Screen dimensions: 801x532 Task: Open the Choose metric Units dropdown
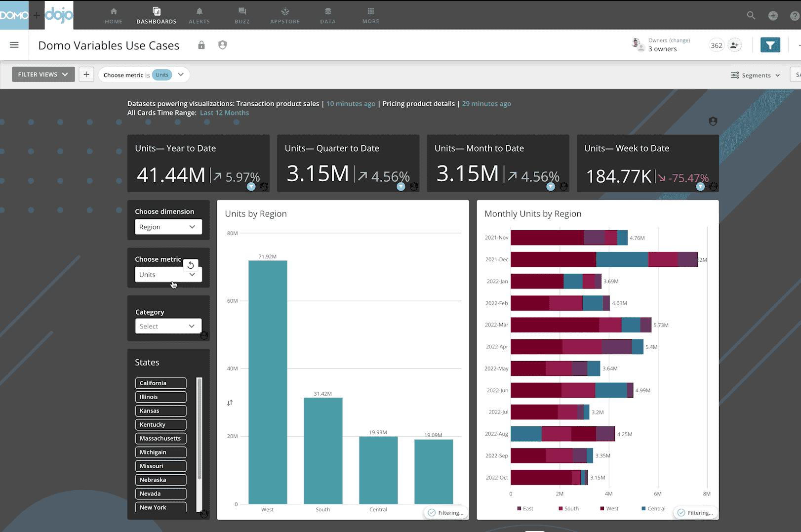click(x=168, y=275)
